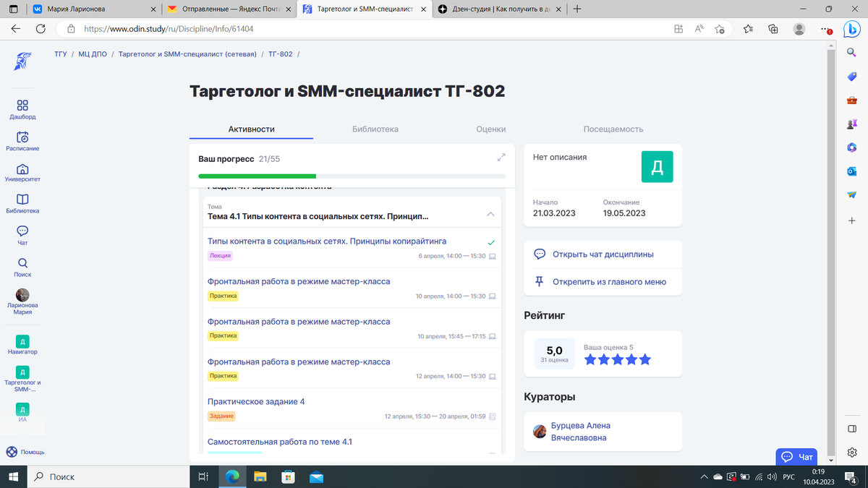Collapse Тема 4.1 section chevron

tap(490, 215)
